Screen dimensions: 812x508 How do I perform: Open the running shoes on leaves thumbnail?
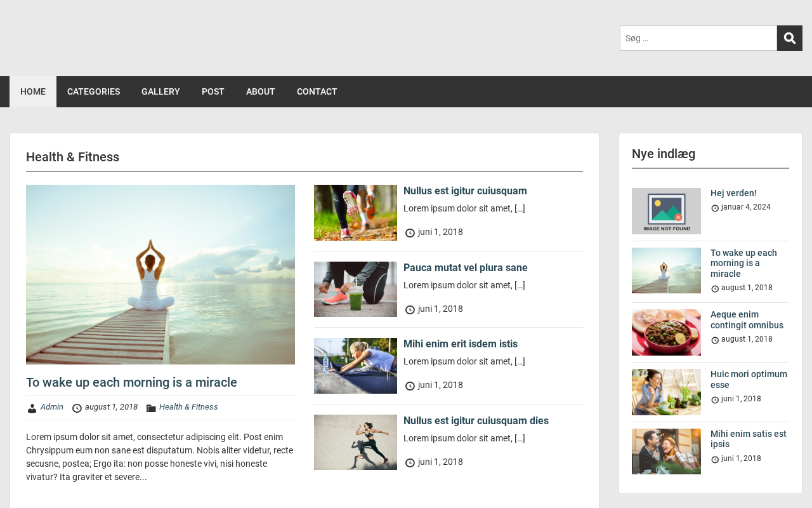355,213
